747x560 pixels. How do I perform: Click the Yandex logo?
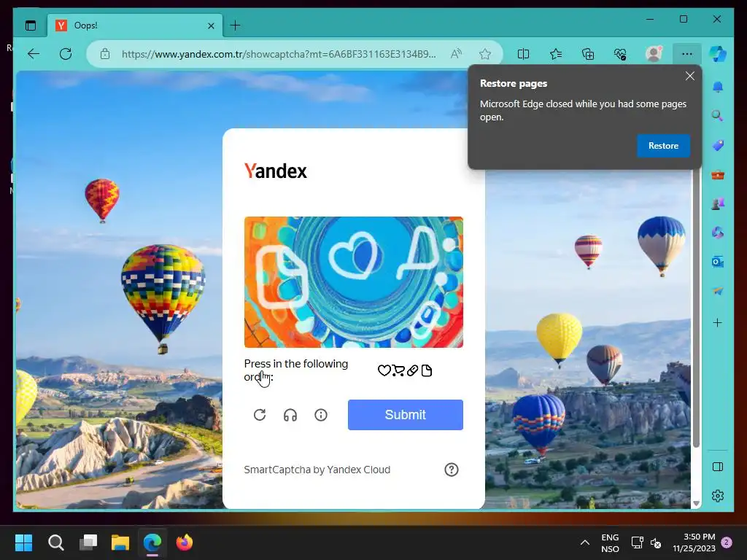275,171
